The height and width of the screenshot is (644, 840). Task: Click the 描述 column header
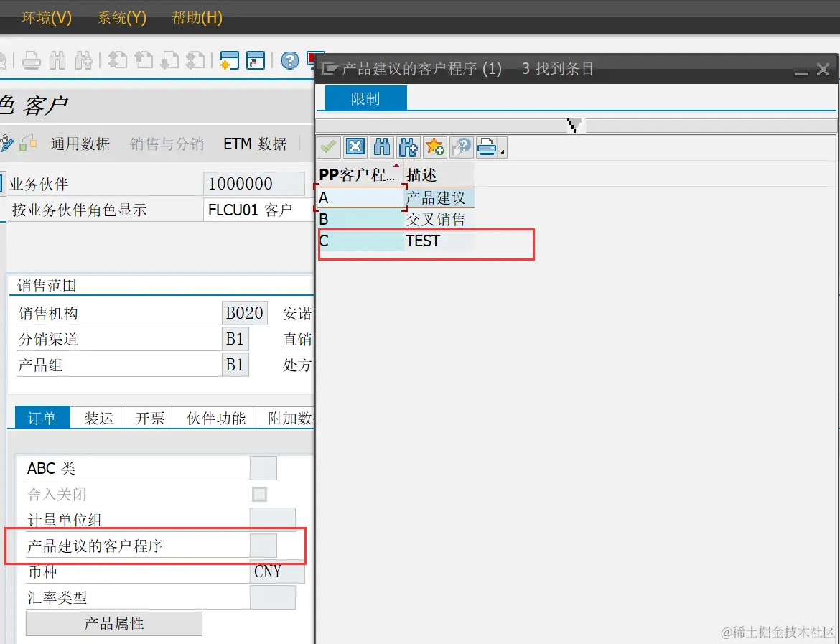pyautogui.click(x=439, y=174)
